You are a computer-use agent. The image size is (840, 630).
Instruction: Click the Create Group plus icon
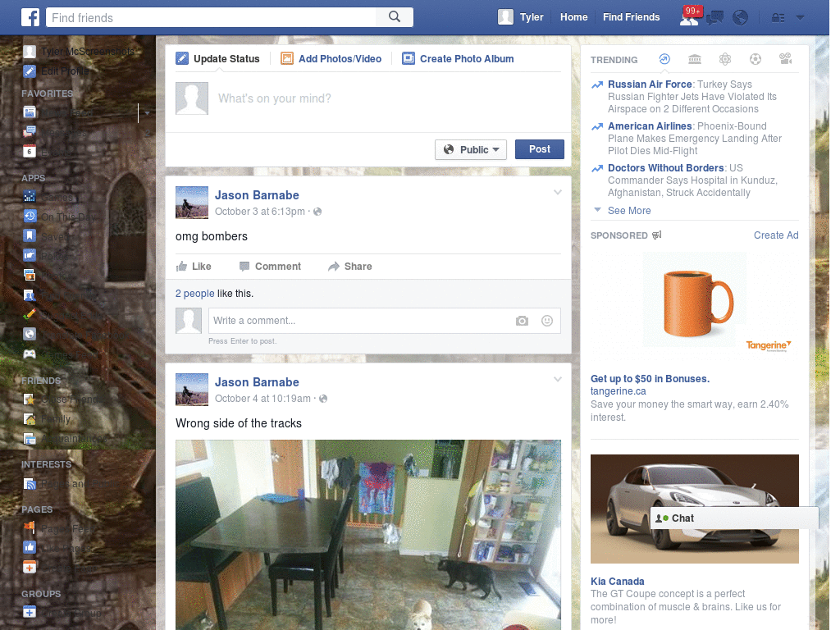(30, 612)
